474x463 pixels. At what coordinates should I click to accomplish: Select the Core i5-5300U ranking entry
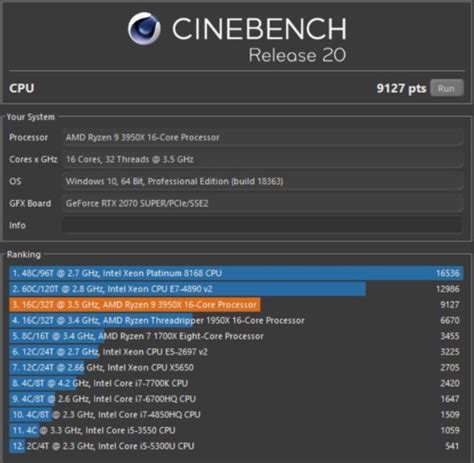pyautogui.click(x=236, y=446)
